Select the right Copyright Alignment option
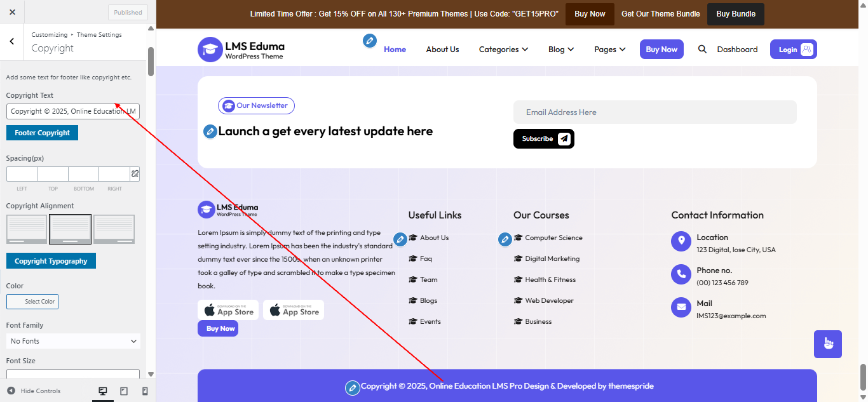Screen dimensions: 868x402 pos(114,229)
